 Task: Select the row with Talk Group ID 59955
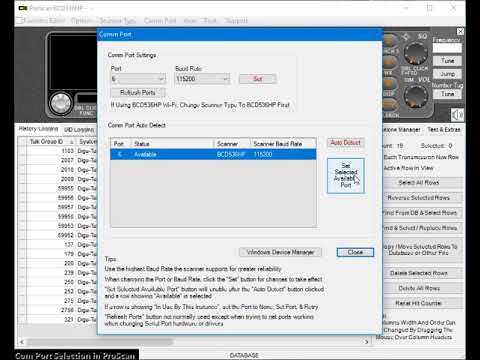point(57,188)
